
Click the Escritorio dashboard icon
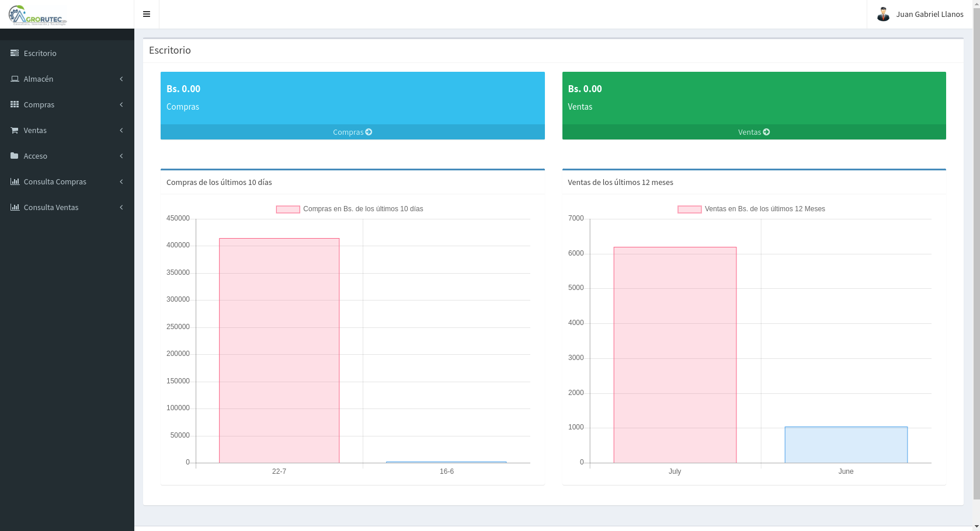click(x=15, y=53)
